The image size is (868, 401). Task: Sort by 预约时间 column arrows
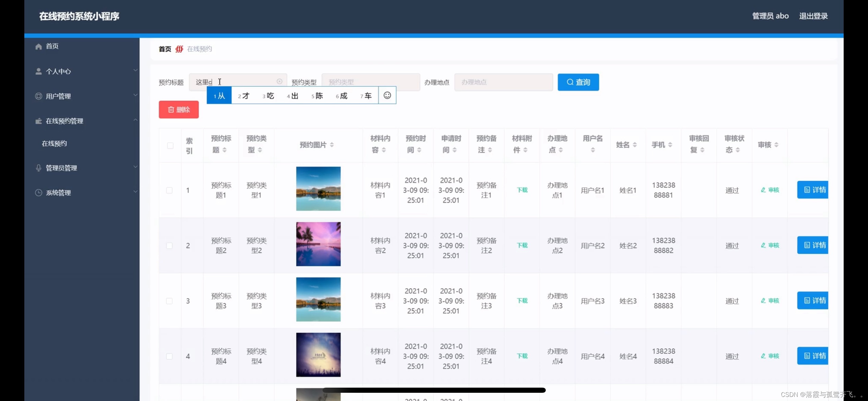(x=419, y=150)
